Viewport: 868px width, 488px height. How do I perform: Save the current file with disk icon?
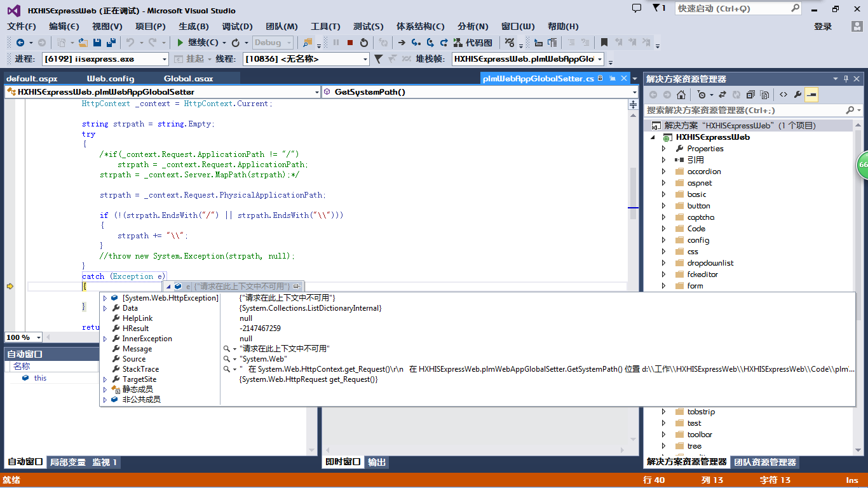pos(97,43)
